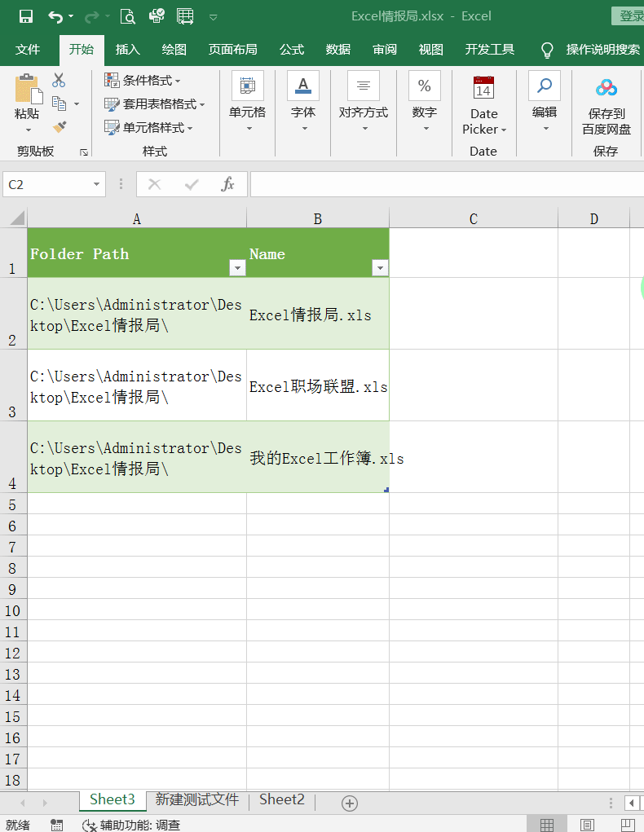This screenshot has width=644, height=832.
Task: Expand the Name Box dropdown arrow
Action: point(97,185)
